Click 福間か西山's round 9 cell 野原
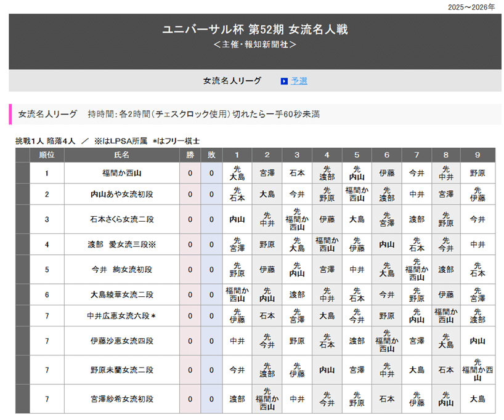Screen dimensions: 504x420 point(478,173)
